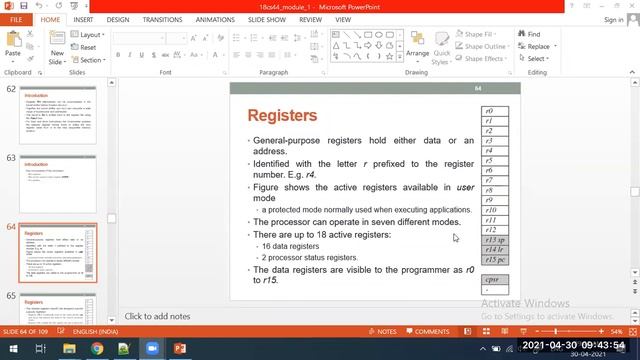This screenshot has width=640, height=360.
Task: Click the Save icon in quick access toolbar
Action: (23, 6)
